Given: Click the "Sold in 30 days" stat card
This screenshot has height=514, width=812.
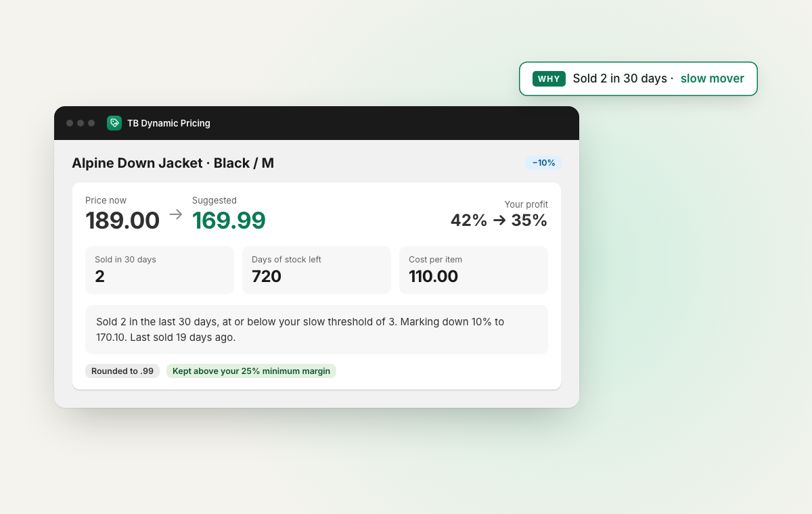Looking at the screenshot, I should (x=160, y=270).
